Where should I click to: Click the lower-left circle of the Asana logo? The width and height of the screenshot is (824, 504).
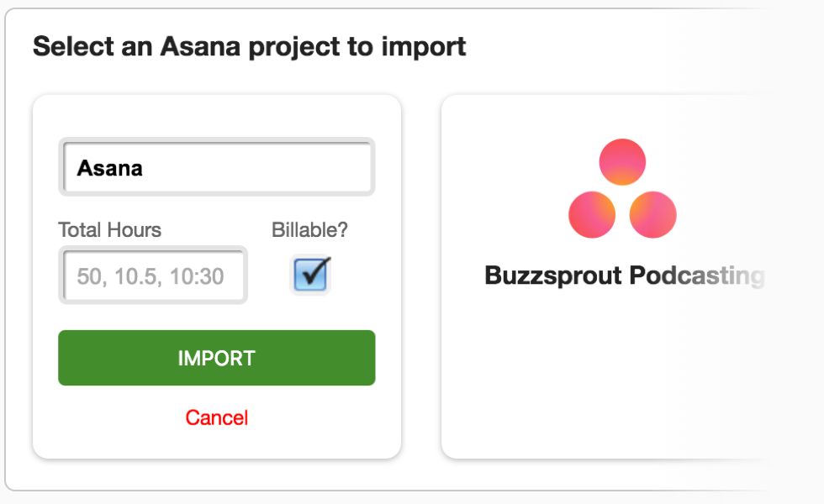pos(592,215)
